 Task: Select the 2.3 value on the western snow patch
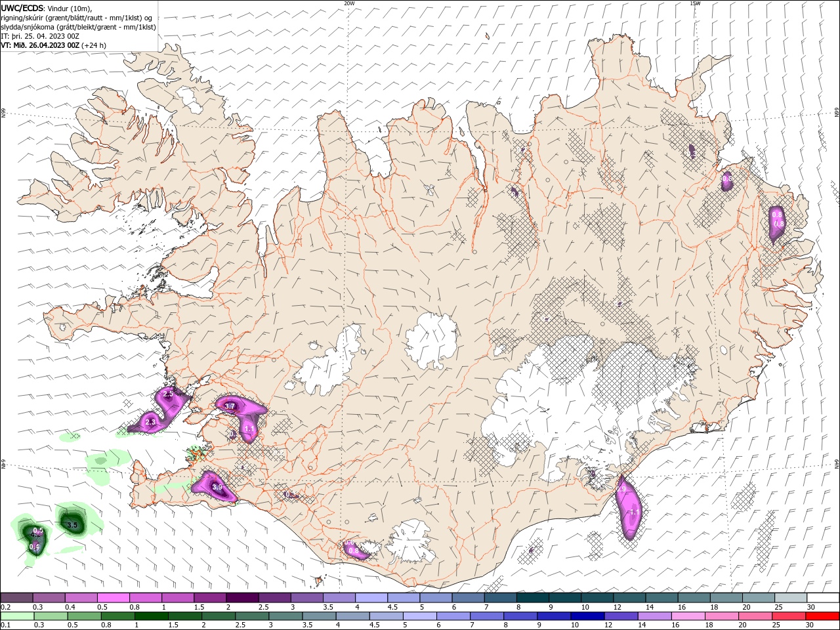pos(150,422)
